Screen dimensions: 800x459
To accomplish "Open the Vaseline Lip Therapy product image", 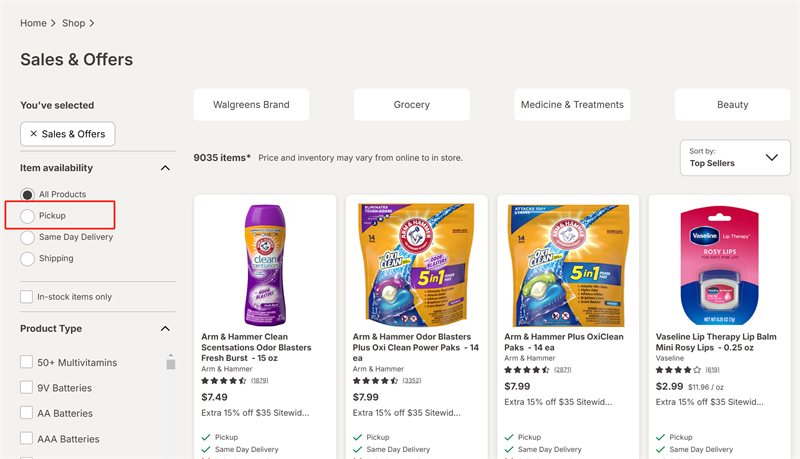I will tap(720, 260).
